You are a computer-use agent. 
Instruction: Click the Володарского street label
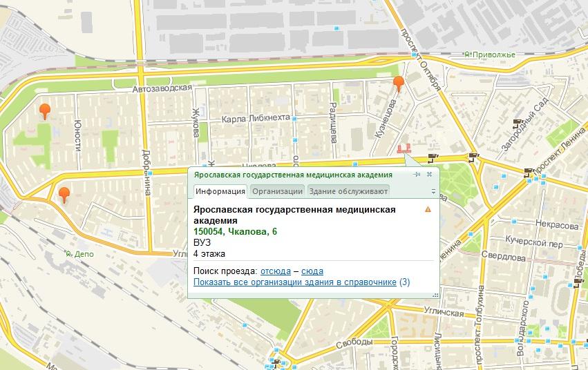[524, 329]
